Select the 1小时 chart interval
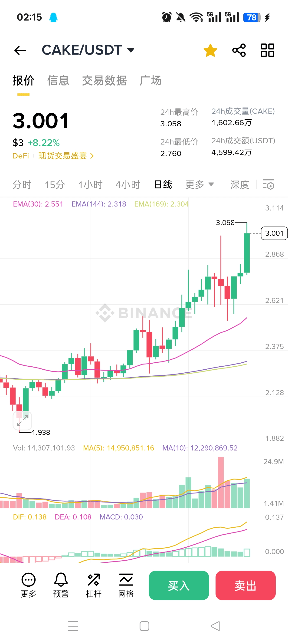Viewport: 288px width, 644px height. 90,185
